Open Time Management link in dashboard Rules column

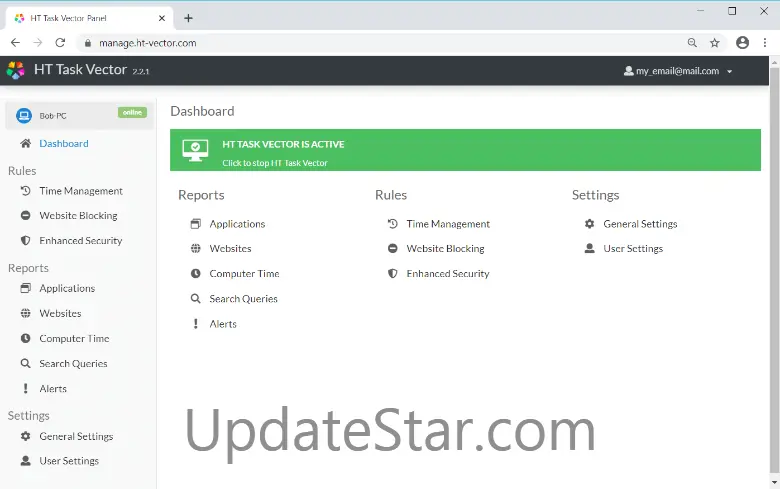(448, 224)
